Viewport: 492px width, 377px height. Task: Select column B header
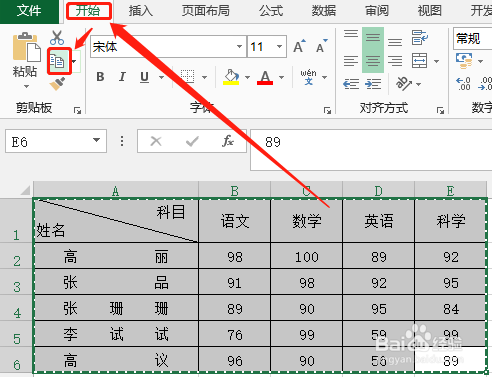(234, 190)
